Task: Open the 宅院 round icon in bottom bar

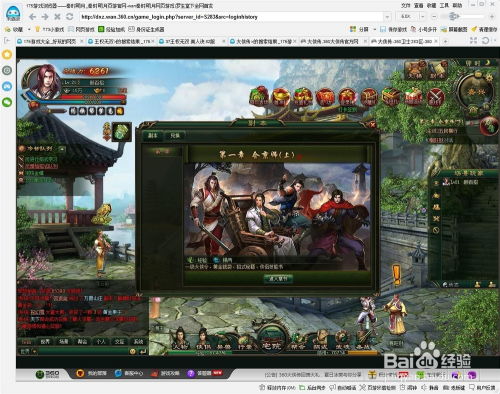Action: (x=272, y=337)
